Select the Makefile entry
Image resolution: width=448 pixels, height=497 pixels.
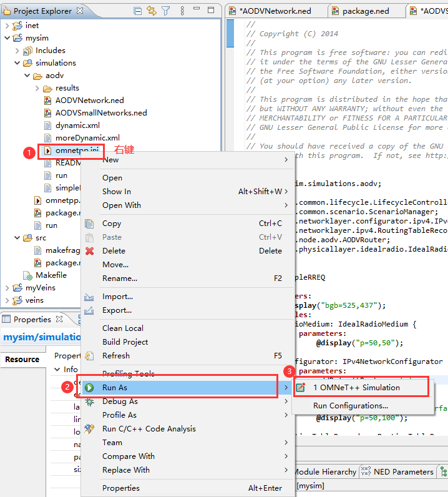pyautogui.click(x=51, y=275)
